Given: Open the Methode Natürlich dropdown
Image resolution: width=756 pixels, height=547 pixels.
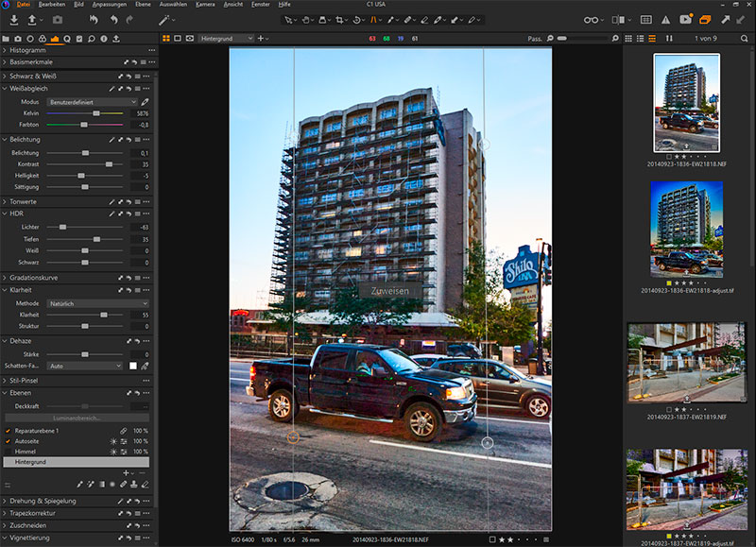Looking at the screenshot, I should pyautogui.click(x=98, y=303).
